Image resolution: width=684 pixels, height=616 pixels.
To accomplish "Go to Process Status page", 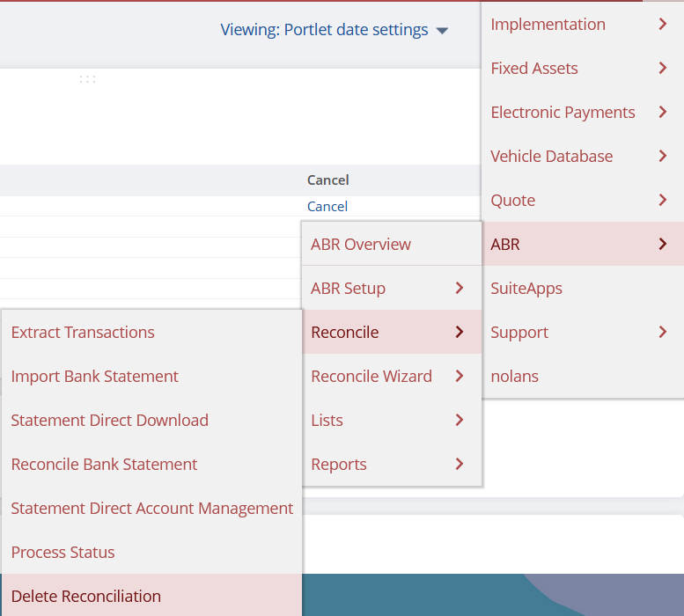I will pos(63,552).
